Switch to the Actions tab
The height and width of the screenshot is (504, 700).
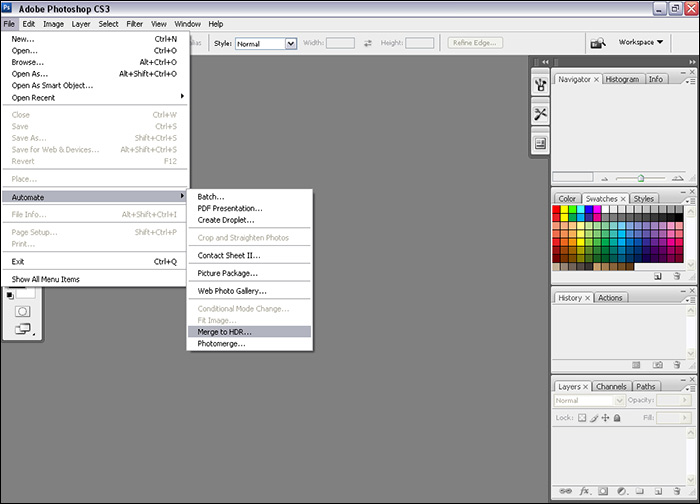[x=610, y=298]
